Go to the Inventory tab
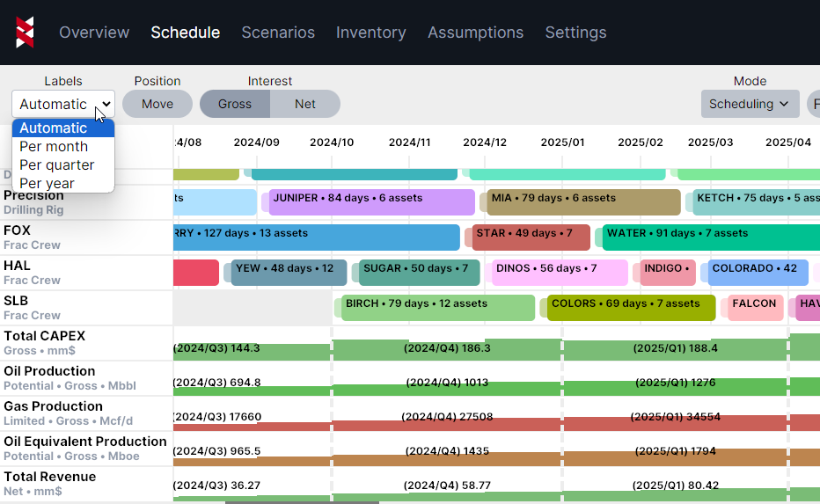 coord(370,33)
